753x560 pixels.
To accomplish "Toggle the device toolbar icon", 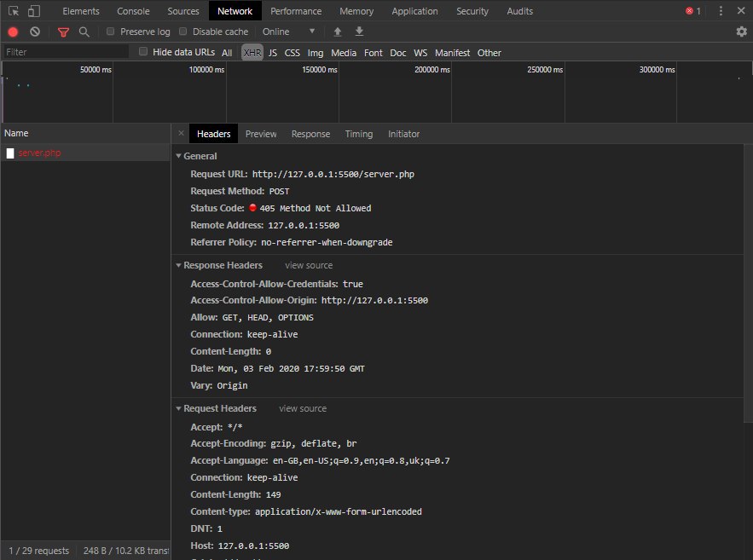I will (34, 11).
